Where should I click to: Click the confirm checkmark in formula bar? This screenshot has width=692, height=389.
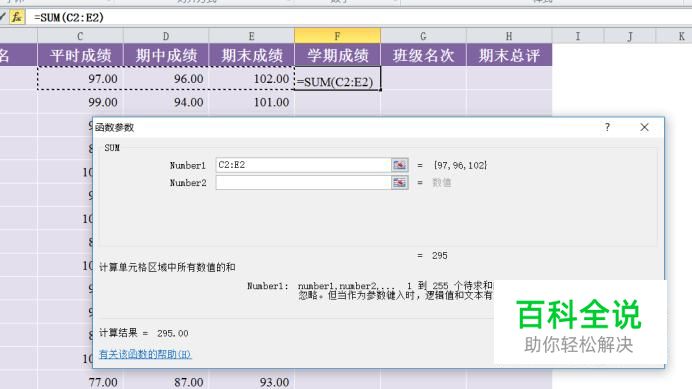pos(3,17)
